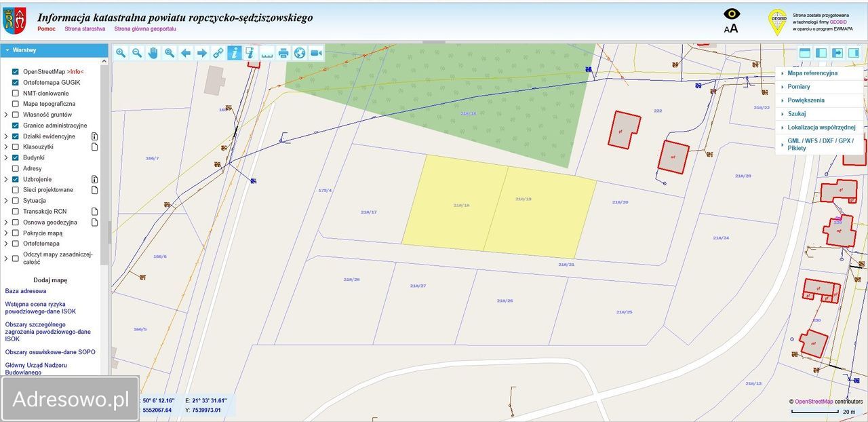The width and height of the screenshot is (868, 422).
Task: Check the Klasoużytki layer
Action: (x=16, y=147)
